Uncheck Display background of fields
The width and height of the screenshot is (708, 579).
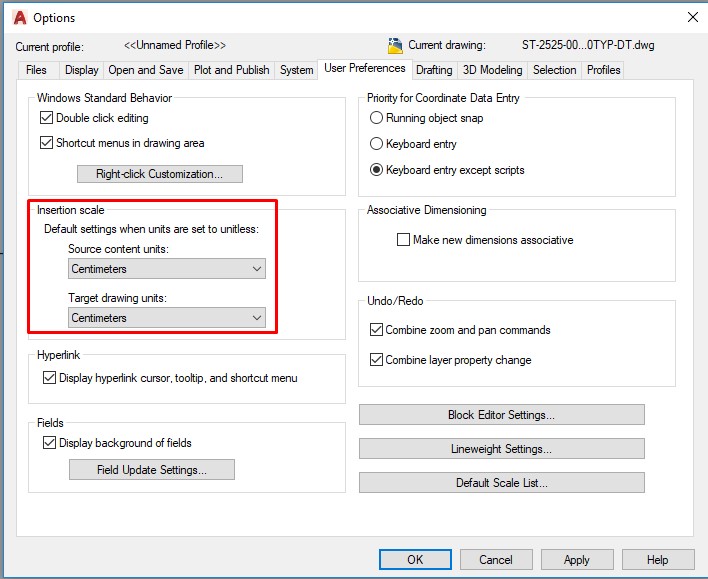click(50, 443)
